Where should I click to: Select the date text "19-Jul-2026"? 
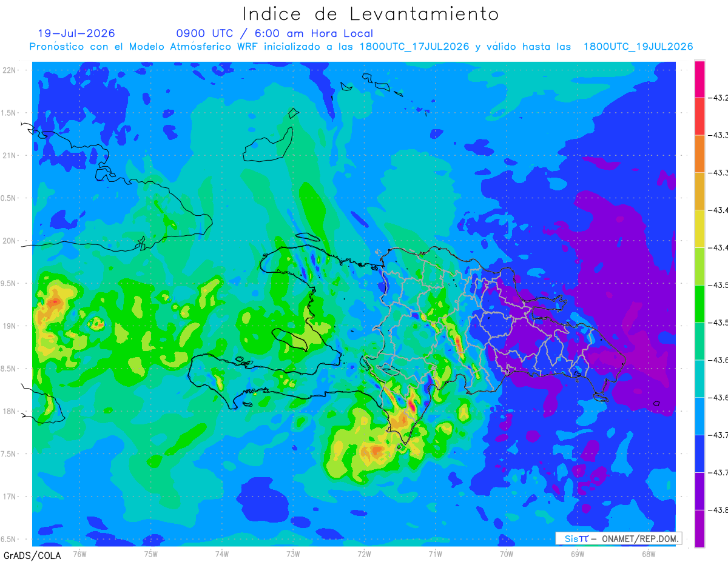[x=76, y=33]
